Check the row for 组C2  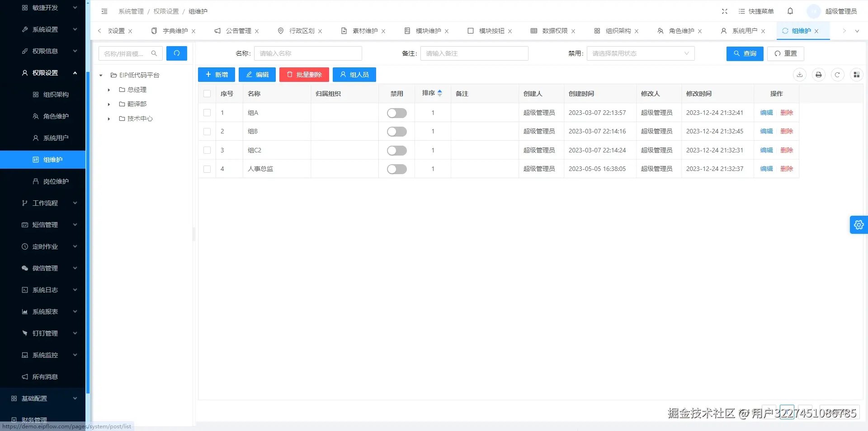tap(207, 150)
